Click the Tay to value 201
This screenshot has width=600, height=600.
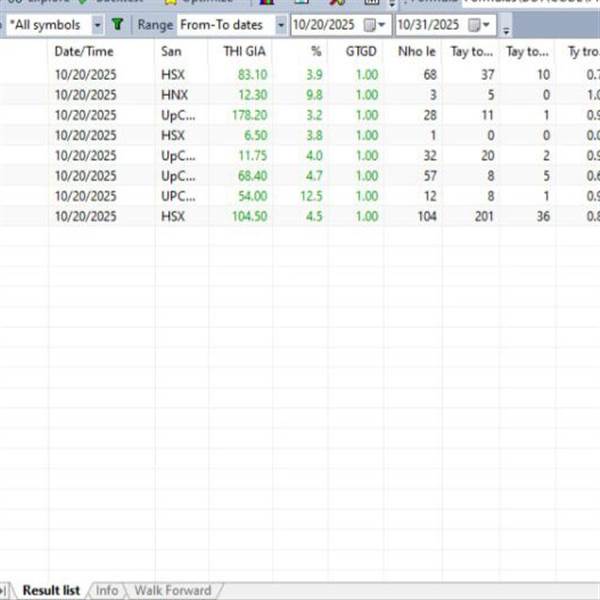tap(484, 217)
